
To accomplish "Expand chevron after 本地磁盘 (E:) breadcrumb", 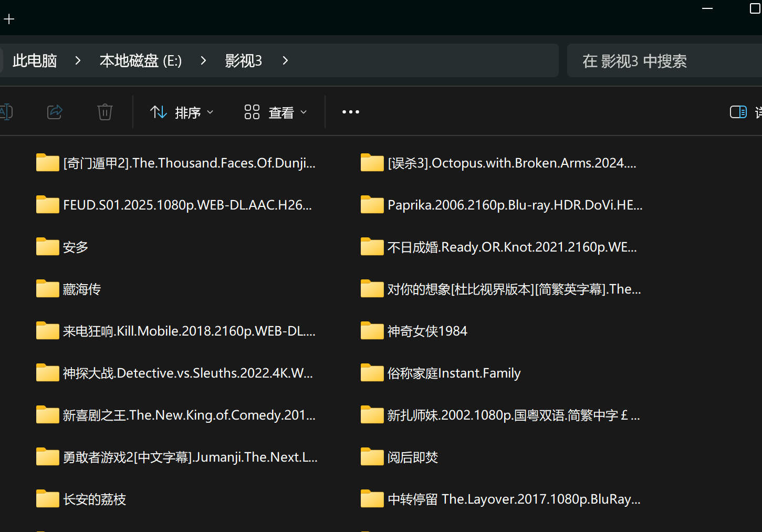I will [203, 61].
